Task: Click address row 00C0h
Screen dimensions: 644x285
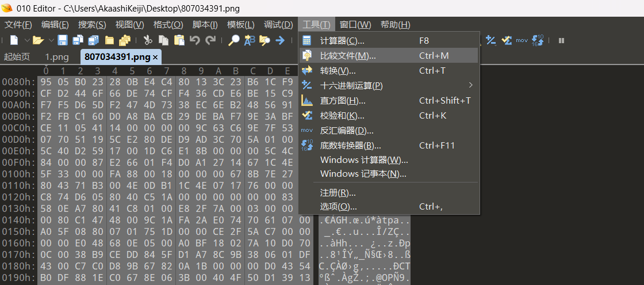Action: coord(18,127)
